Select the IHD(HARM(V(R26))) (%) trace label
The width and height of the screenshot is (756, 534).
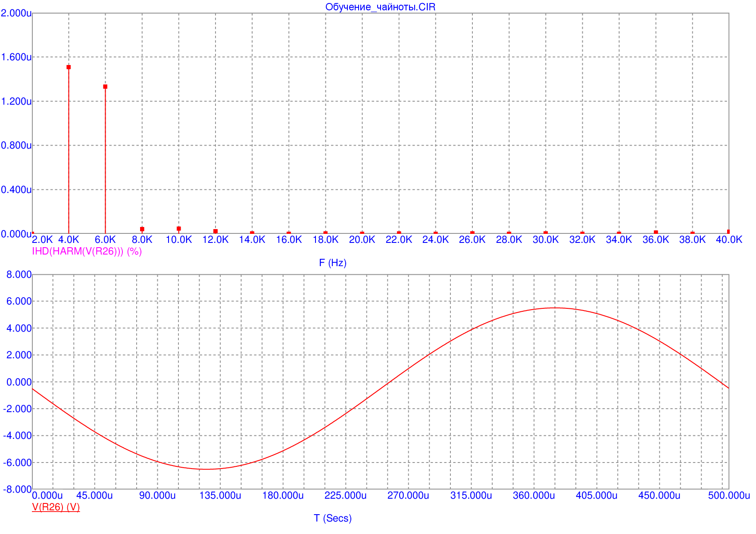tap(87, 251)
